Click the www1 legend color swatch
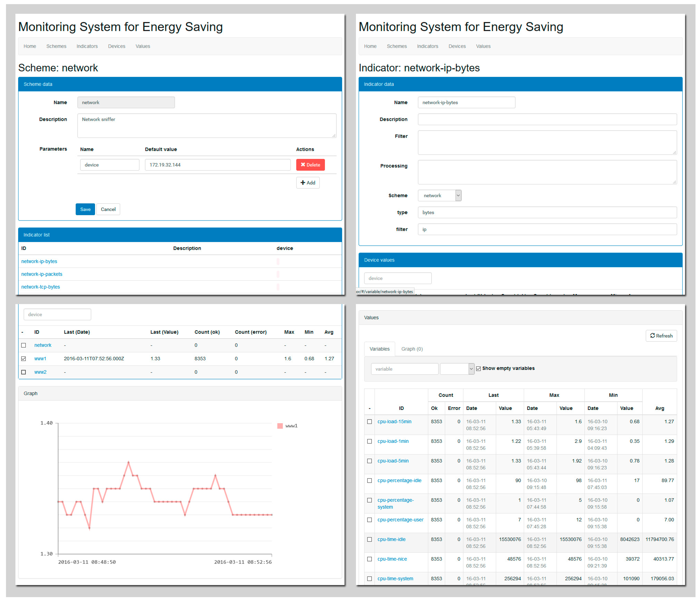The height and width of the screenshot is (602, 700). tap(280, 426)
